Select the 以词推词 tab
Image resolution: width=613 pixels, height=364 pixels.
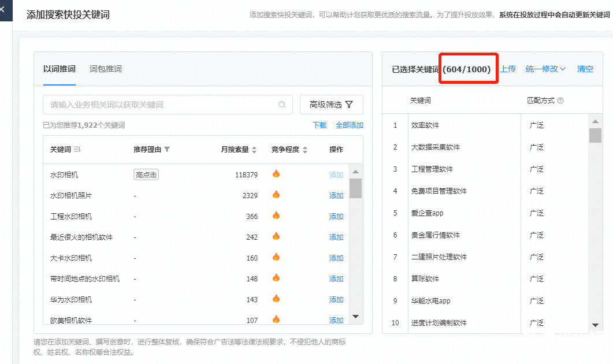[60, 69]
